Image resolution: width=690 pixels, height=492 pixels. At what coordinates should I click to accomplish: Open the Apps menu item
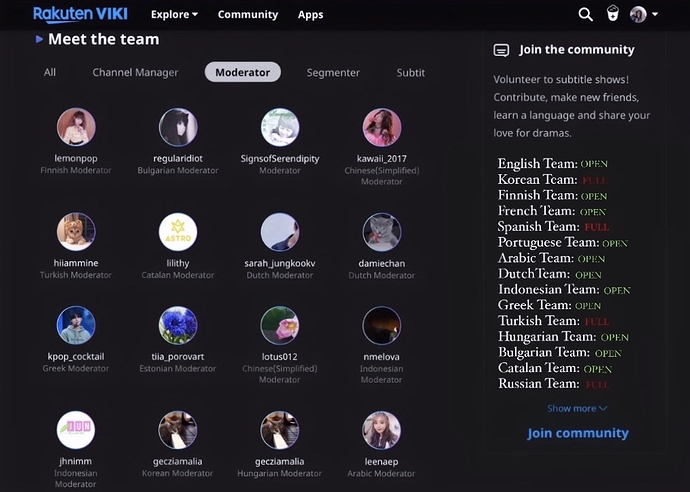310,15
